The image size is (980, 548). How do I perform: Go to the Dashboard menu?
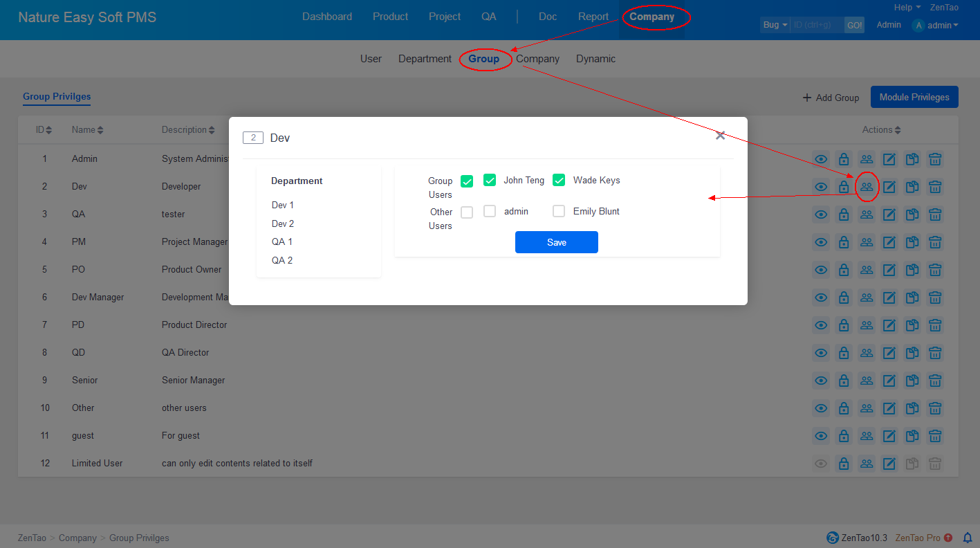tap(327, 17)
